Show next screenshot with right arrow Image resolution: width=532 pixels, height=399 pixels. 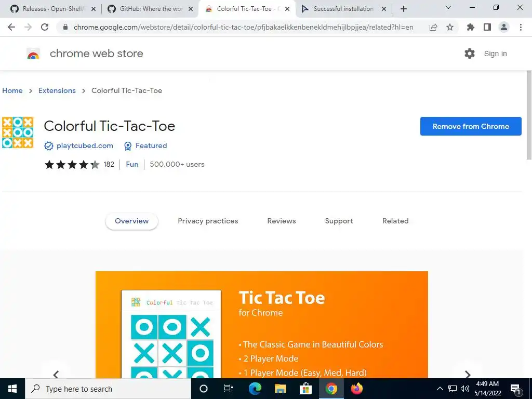click(x=468, y=374)
